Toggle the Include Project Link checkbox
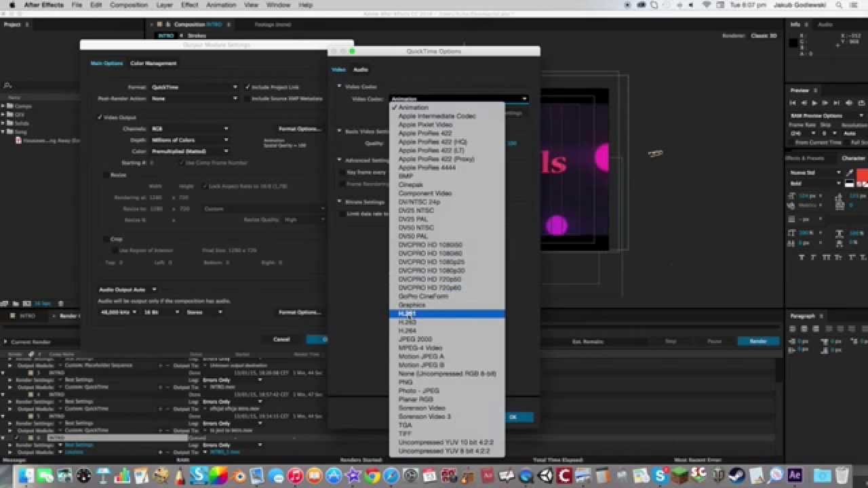868x488 pixels. click(248, 87)
